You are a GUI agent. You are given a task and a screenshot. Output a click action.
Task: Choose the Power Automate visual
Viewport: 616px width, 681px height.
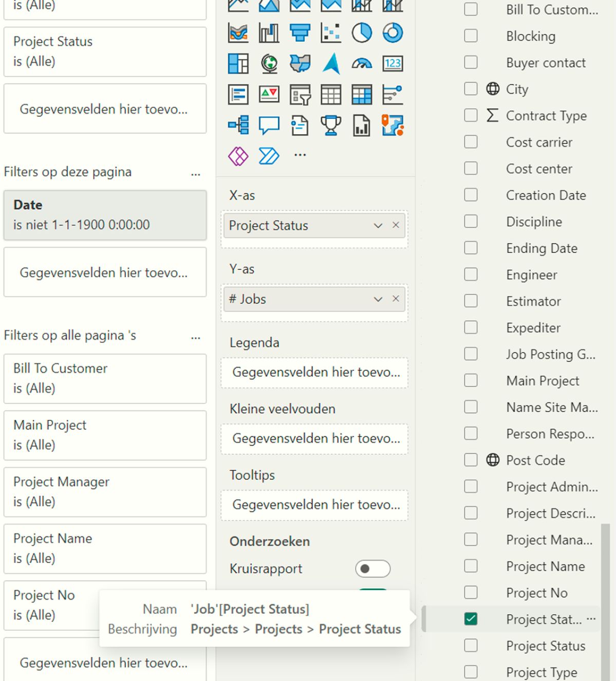[x=269, y=155]
